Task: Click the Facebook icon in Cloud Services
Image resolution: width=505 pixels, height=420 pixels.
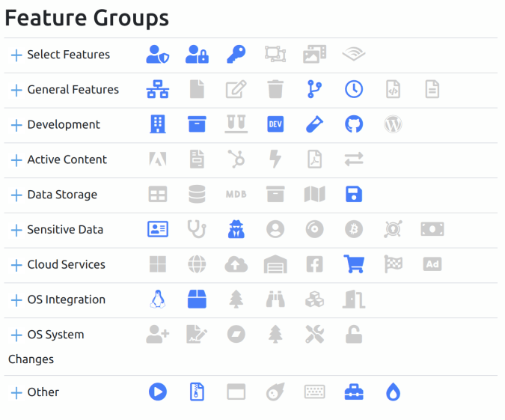Action: tap(314, 264)
